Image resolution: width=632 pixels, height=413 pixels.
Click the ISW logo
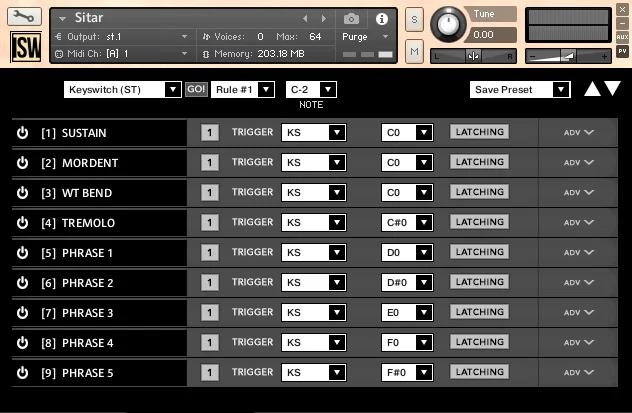tap(26, 47)
